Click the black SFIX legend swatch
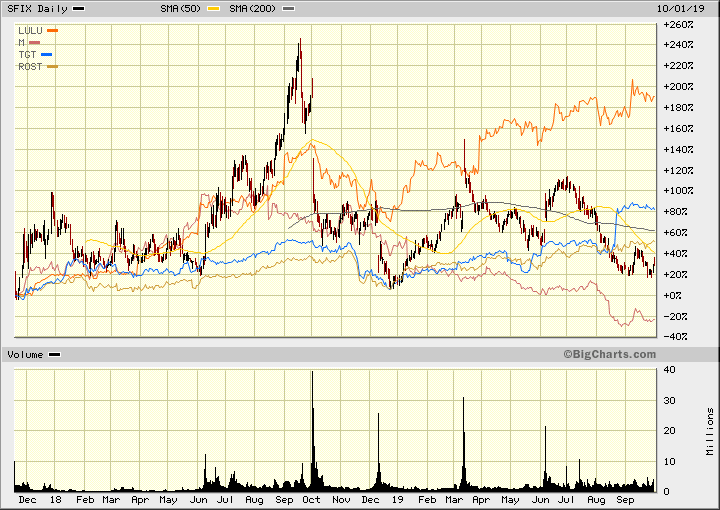Viewport: 720px width, 510px height. click(79, 9)
